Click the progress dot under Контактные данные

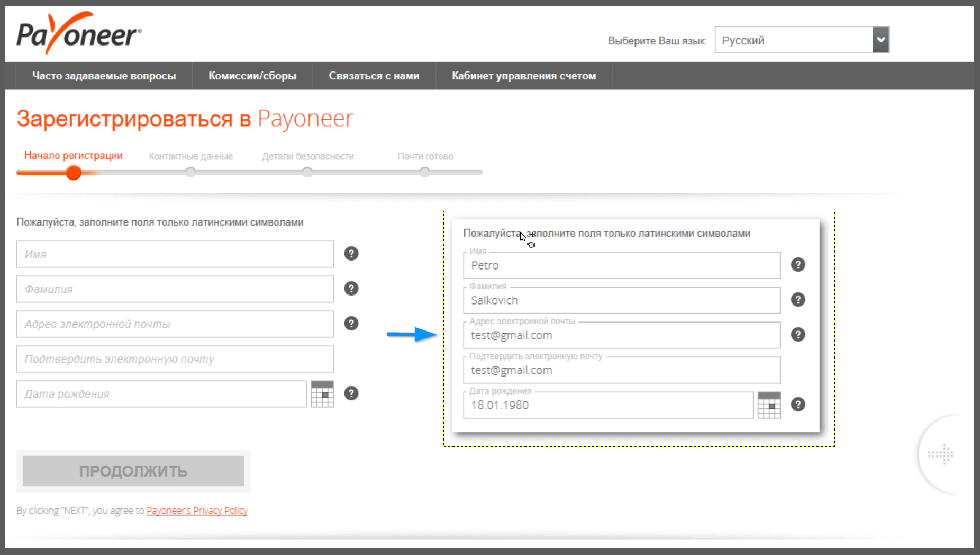[190, 172]
